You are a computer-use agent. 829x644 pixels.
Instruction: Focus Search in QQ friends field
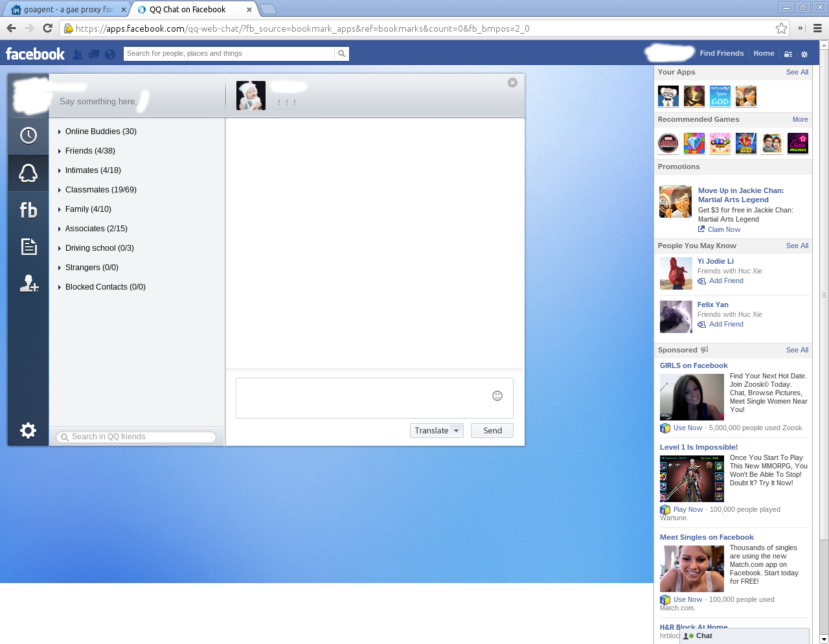coord(136,437)
